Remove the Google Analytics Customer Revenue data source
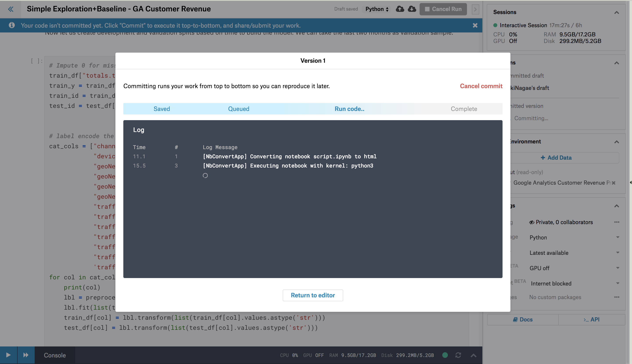Image resolution: width=632 pixels, height=364 pixels. click(x=614, y=183)
